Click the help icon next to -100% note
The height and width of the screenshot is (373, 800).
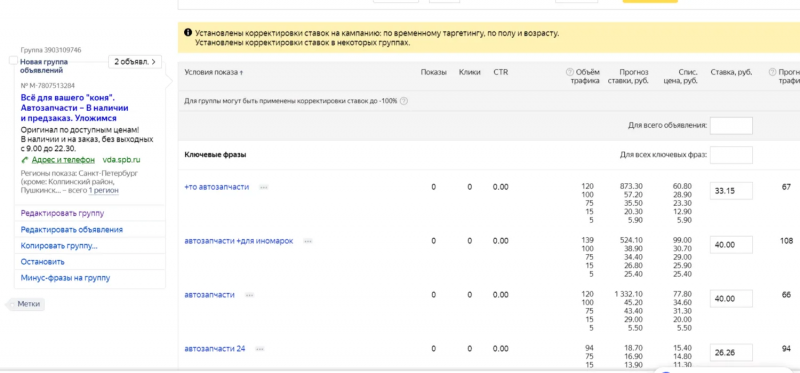point(404,101)
